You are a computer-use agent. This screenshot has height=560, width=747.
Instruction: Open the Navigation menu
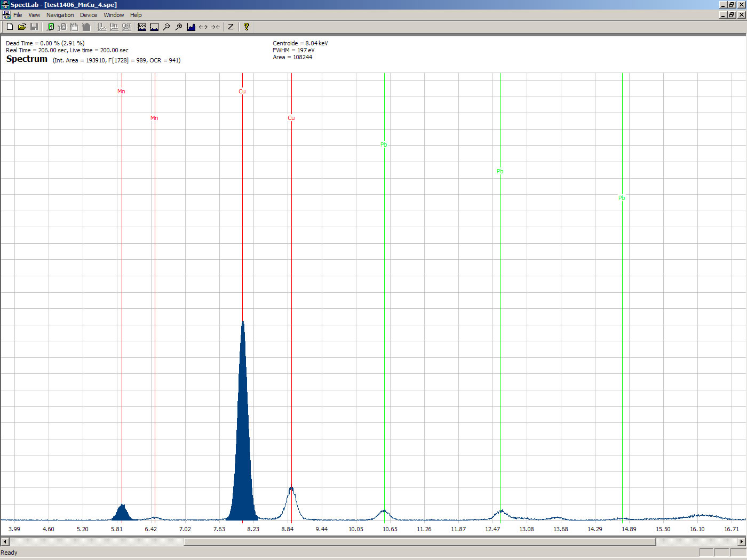tap(60, 15)
